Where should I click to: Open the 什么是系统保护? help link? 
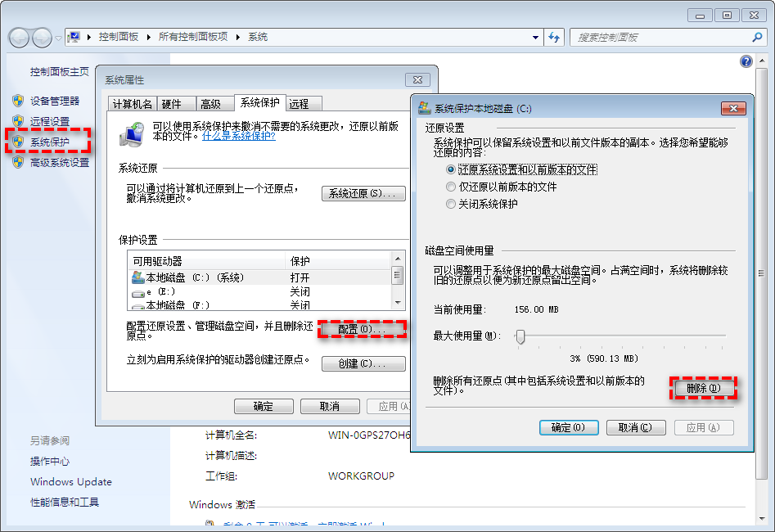tap(239, 136)
